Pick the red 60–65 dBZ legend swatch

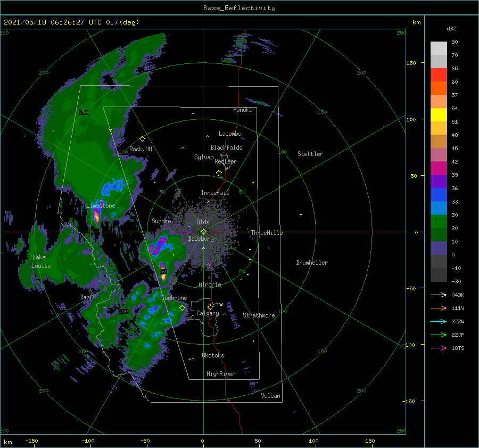coord(439,75)
